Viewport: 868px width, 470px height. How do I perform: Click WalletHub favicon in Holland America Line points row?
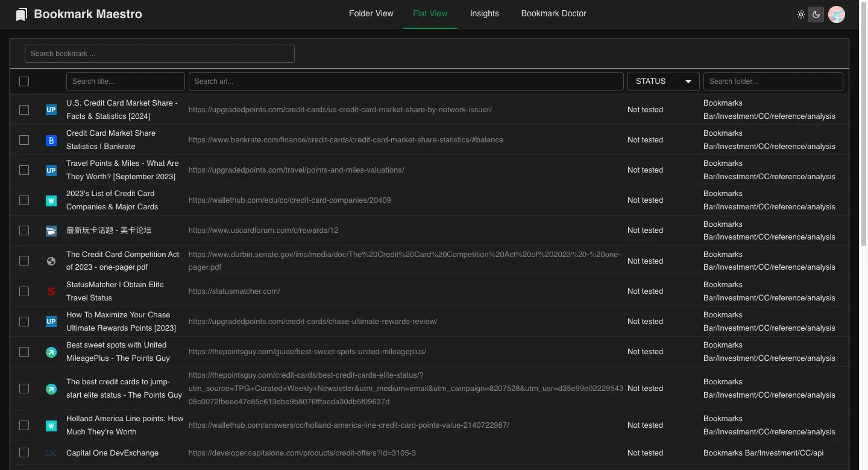(51, 425)
